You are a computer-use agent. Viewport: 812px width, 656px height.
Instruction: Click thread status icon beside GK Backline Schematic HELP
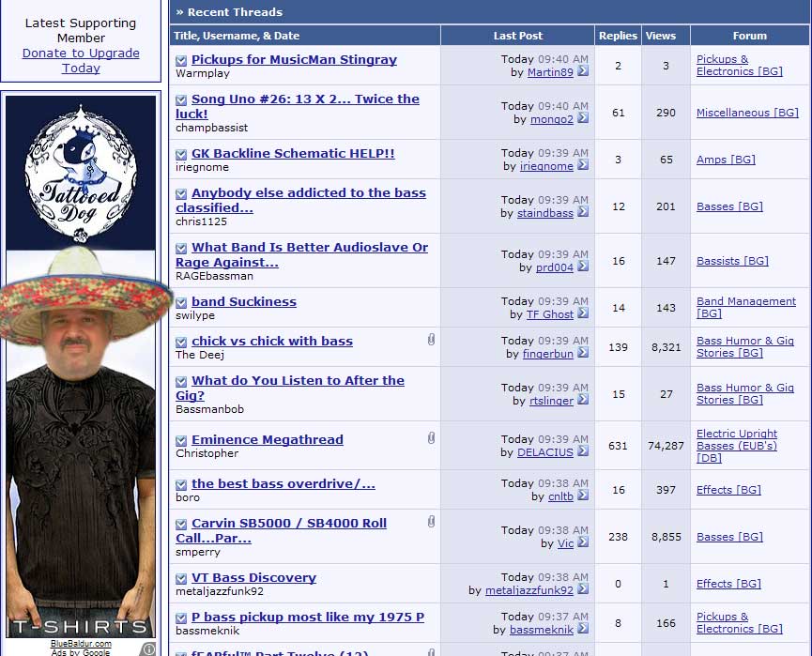pos(181,154)
